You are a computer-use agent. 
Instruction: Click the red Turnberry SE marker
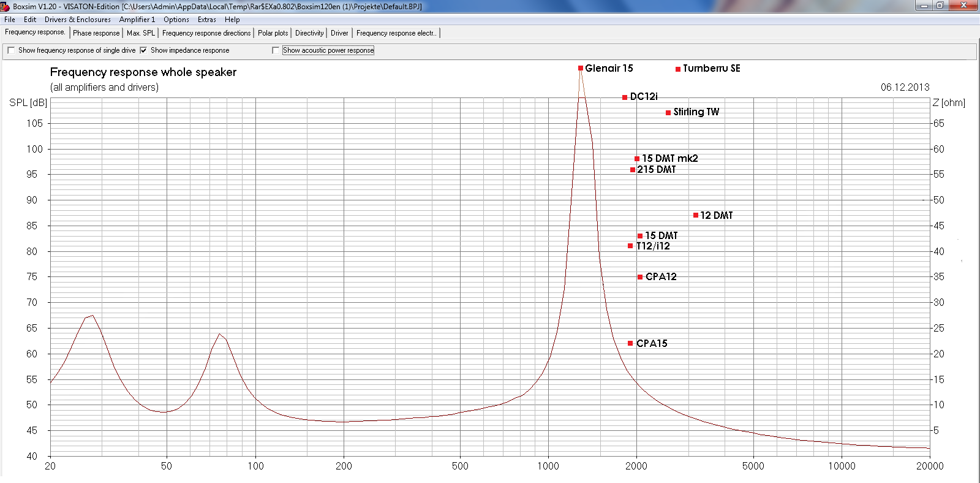coord(678,69)
